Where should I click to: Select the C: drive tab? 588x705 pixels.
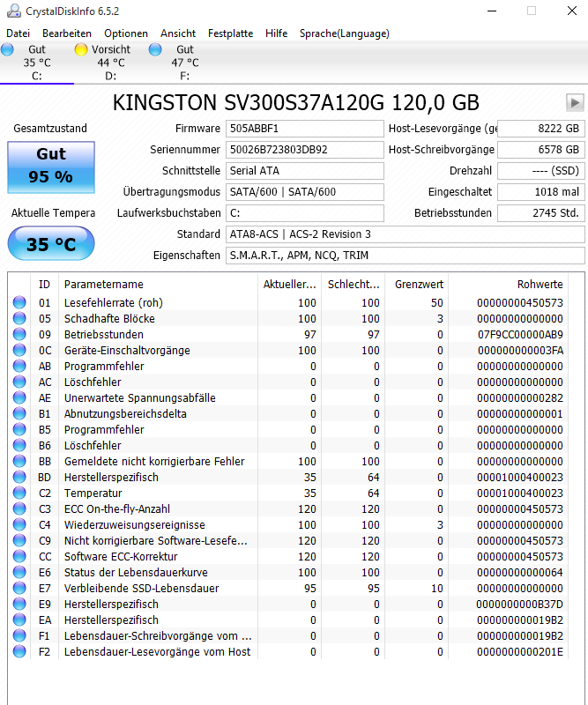[37, 63]
